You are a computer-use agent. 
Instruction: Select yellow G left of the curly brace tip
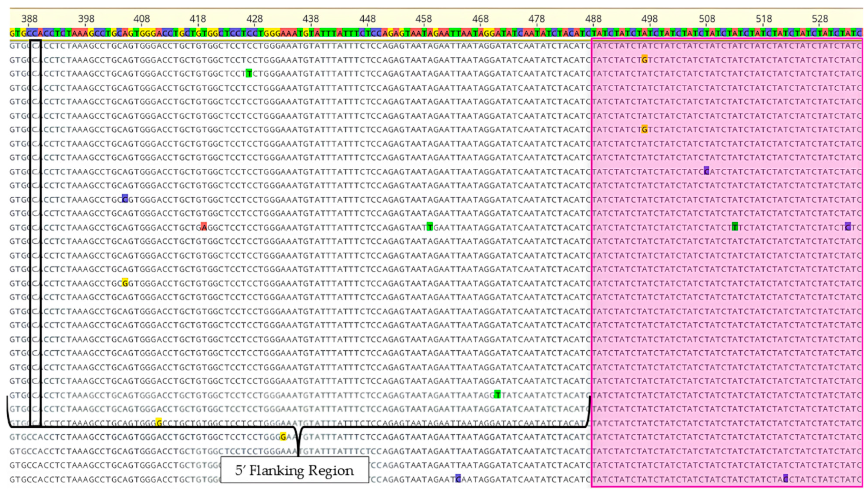point(283,437)
